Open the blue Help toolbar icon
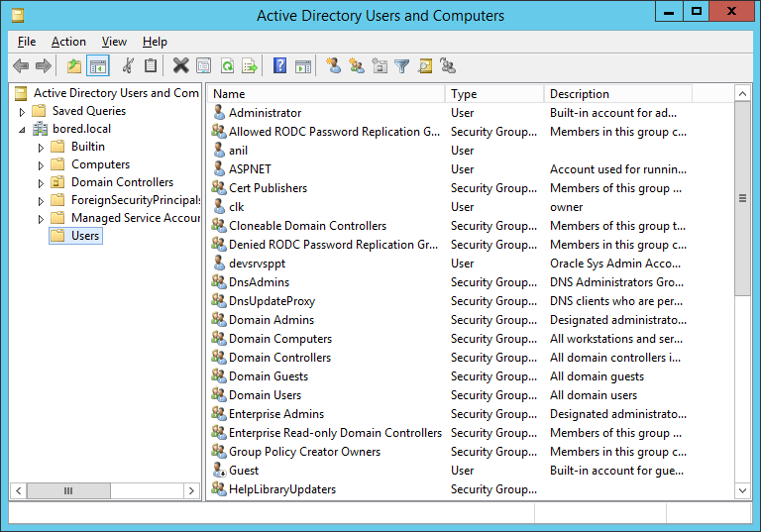This screenshot has width=761, height=532. (x=280, y=65)
